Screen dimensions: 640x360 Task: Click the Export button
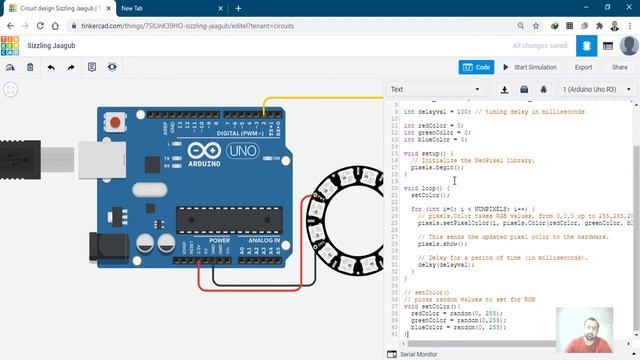coord(583,67)
